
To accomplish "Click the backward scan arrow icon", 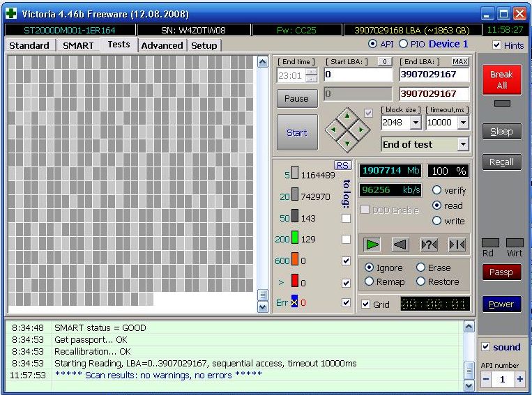I will click(x=400, y=245).
